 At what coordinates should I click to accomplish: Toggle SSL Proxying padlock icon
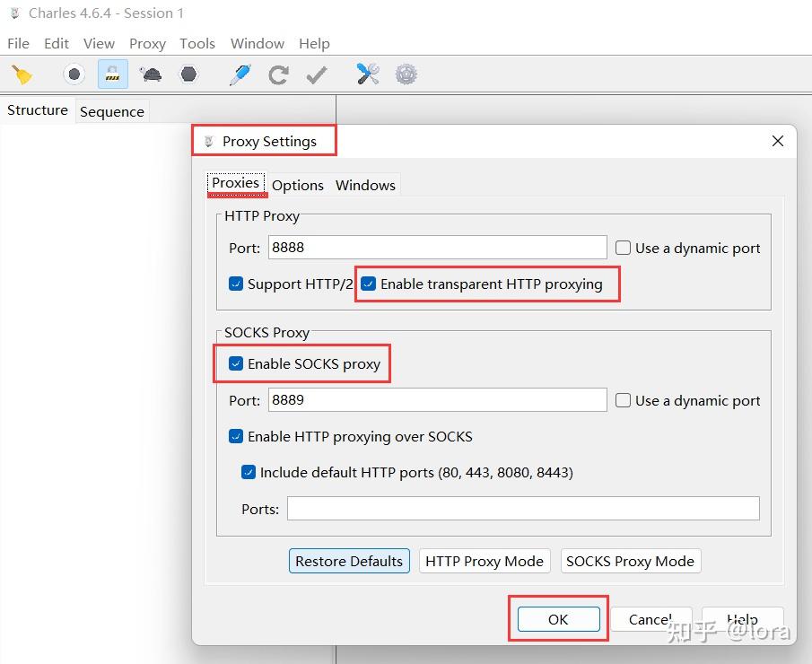point(112,74)
